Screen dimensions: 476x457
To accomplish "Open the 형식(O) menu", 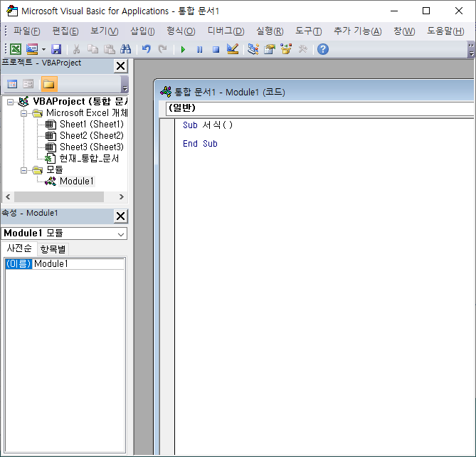I will click(181, 31).
